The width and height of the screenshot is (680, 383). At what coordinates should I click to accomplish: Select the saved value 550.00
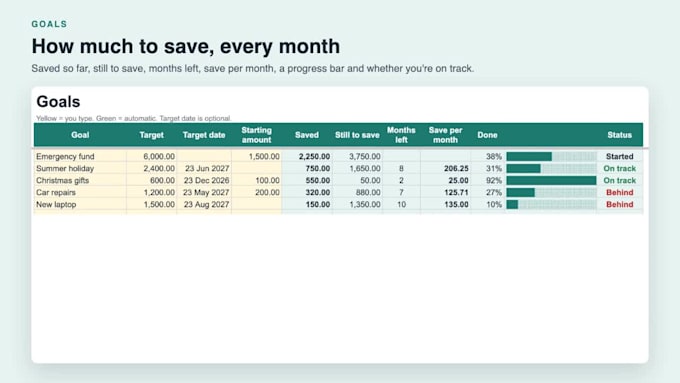point(307,180)
